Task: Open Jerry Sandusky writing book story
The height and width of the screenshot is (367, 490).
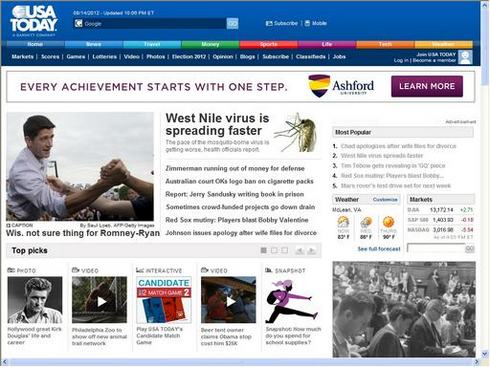Action: [x=235, y=194]
